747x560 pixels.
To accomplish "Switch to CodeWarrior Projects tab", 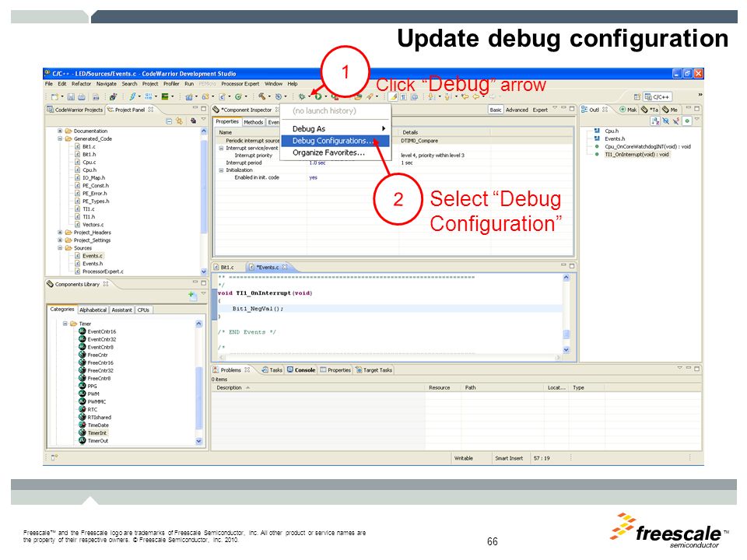I will [x=75, y=110].
